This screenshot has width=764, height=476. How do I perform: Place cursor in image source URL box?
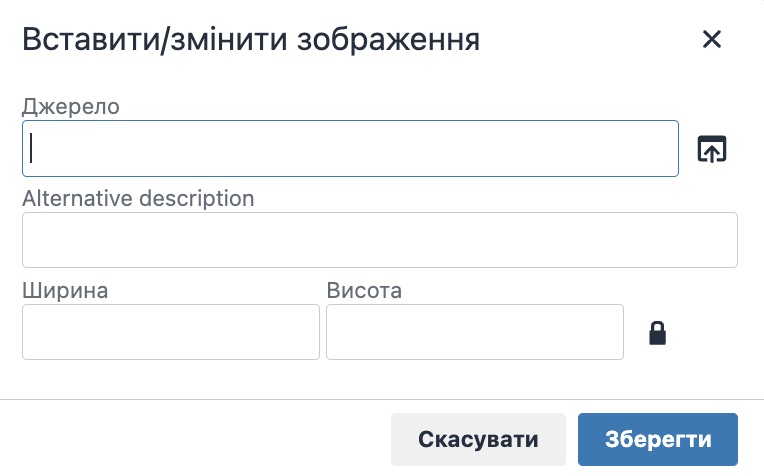pyautogui.click(x=350, y=149)
